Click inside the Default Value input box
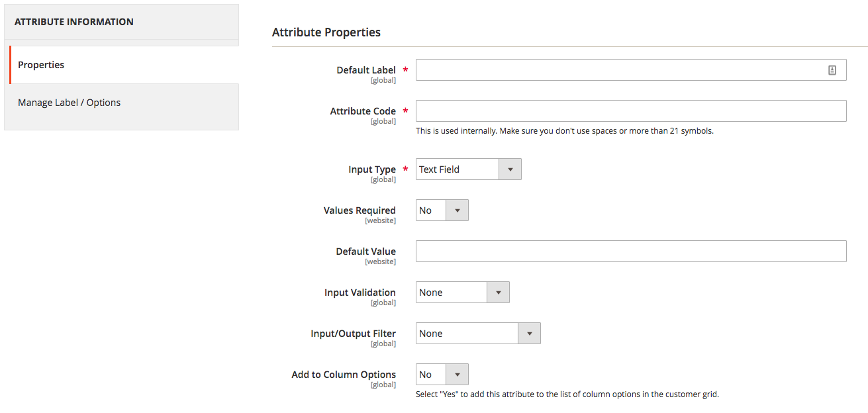The width and height of the screenshot is (868, 413). (x=630, y=252)
